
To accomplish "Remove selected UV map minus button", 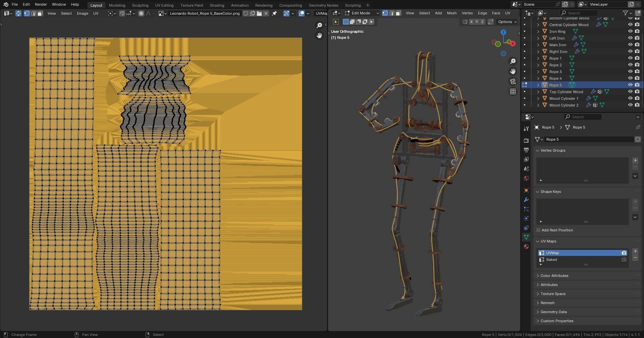I will point(635,258).
